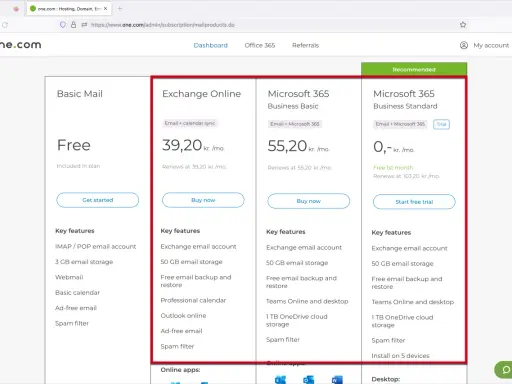
Task: Click the Outlook icon under Business Basic
Action: (309, 380)
